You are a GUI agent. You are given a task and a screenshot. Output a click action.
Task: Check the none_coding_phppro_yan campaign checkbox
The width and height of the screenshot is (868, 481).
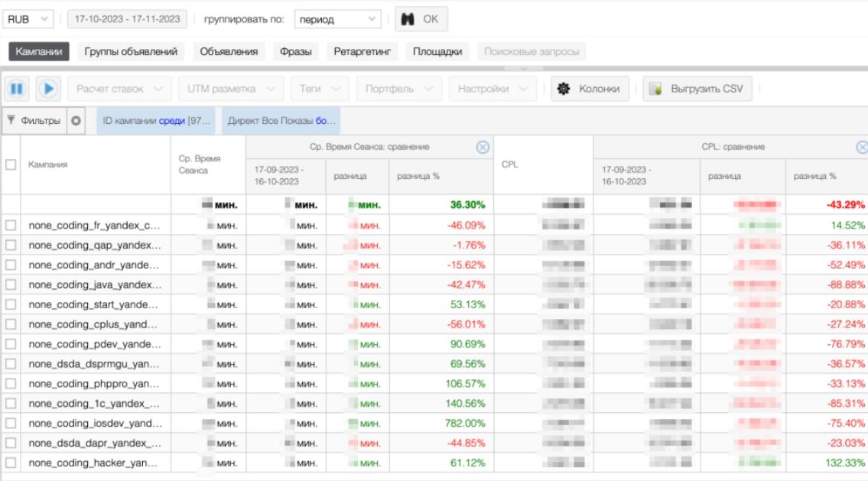click(x=11, y=384)
